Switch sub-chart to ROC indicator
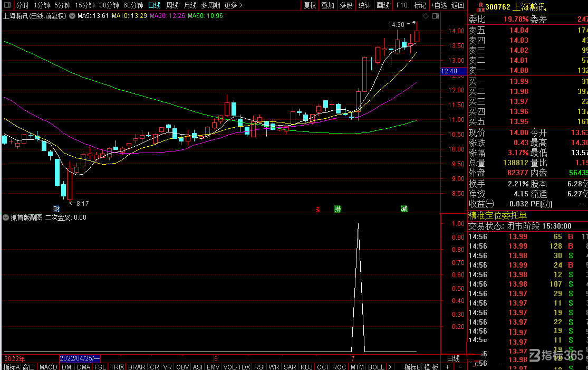 pyautogui.click(x=339, y=367)
